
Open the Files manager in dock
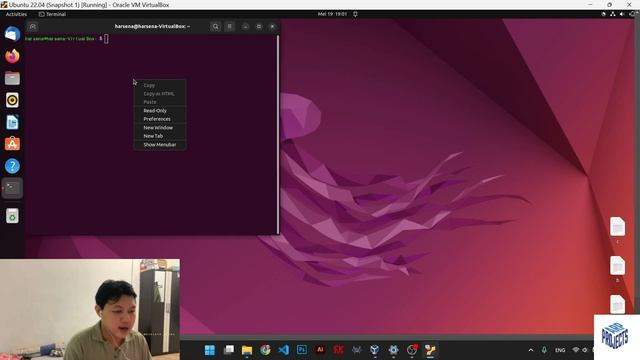pyautogui.click(x=12, y=78)
